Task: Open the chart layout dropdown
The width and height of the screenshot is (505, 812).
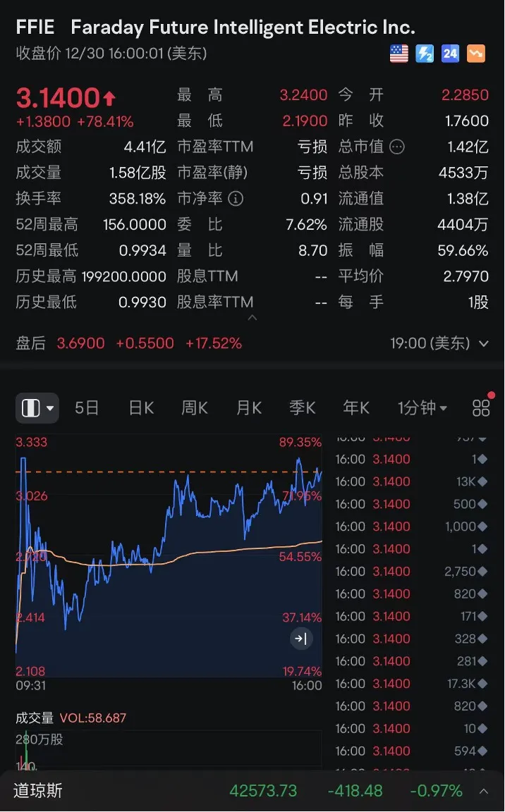Action: [37, 408]
